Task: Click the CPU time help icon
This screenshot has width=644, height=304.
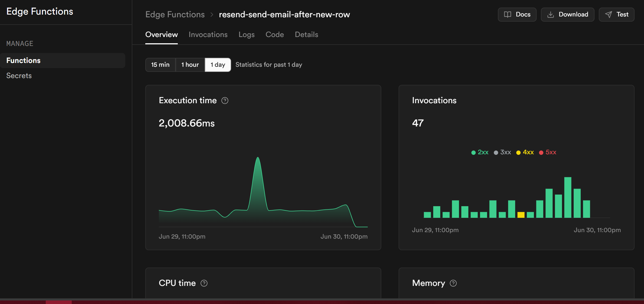Action: (204, 283)
